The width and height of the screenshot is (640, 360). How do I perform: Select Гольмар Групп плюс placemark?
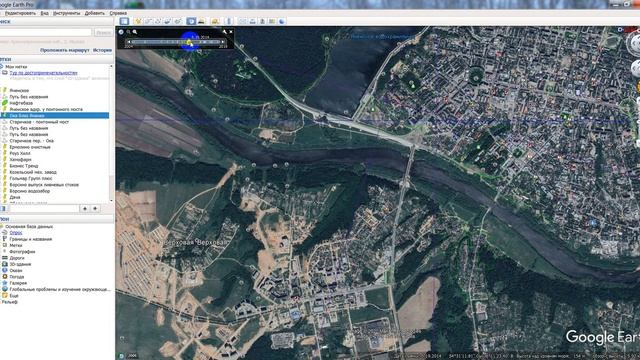coord(31,178)
